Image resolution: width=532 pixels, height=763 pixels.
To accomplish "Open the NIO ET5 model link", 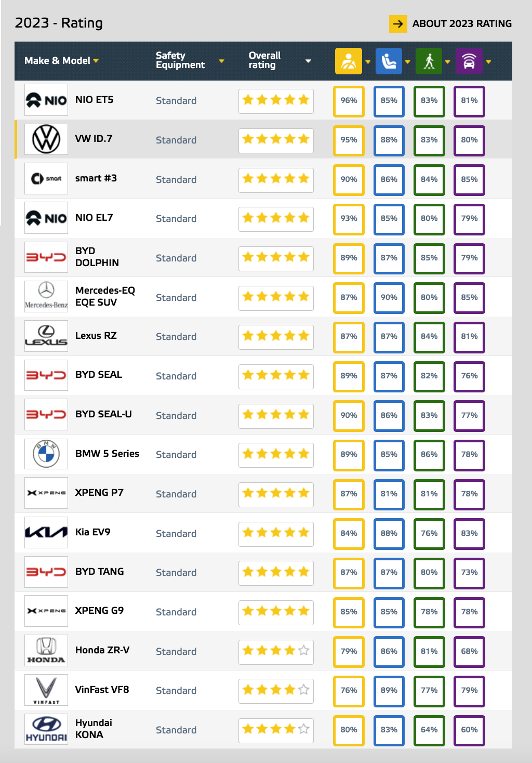I will (94, 100).
